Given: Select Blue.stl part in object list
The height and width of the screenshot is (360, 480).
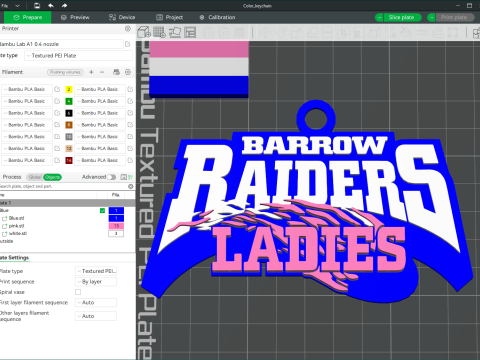Looking at the screenshot, I should point(16,218).
